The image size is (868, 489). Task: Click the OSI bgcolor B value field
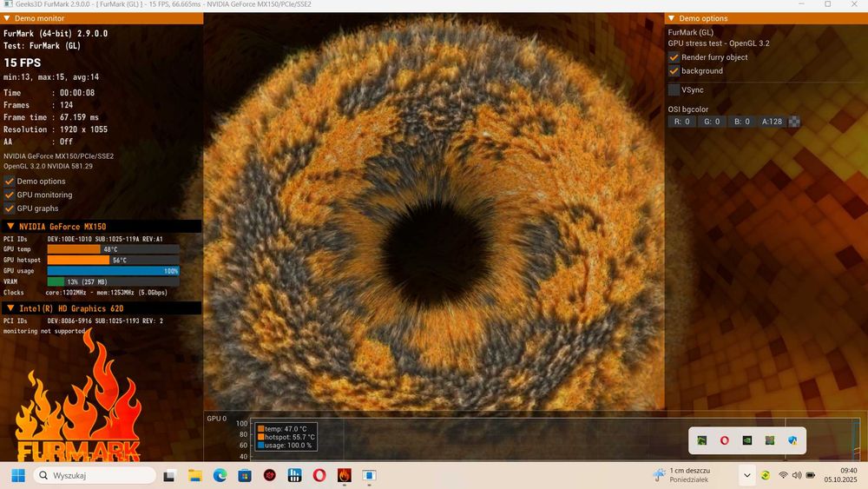tap(742, 122)
